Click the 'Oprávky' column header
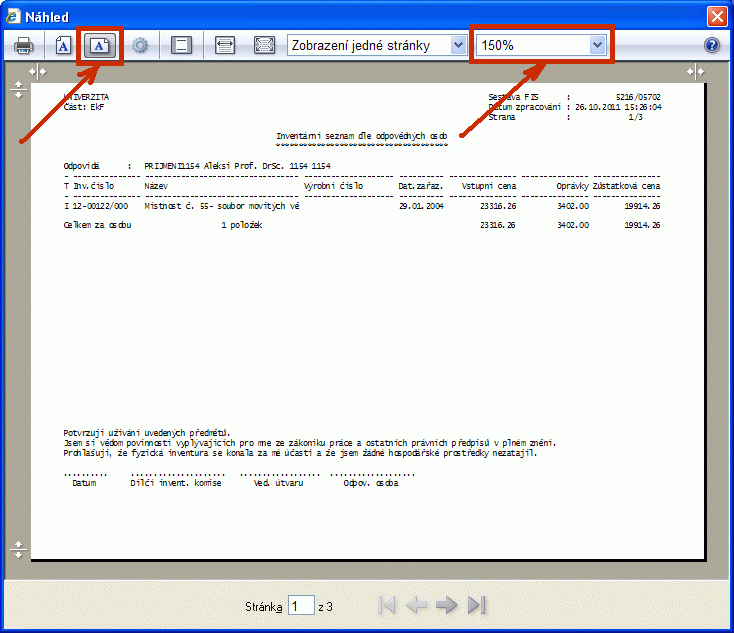This screenshot has height=633, width=734. (x=573, y=186)
